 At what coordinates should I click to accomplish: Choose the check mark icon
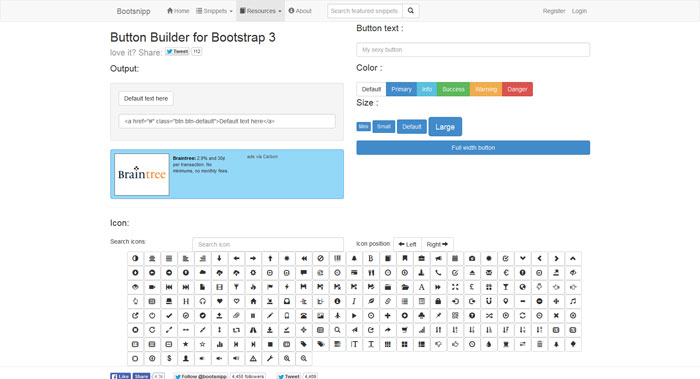pyautogui.click(x=169, y=316)
